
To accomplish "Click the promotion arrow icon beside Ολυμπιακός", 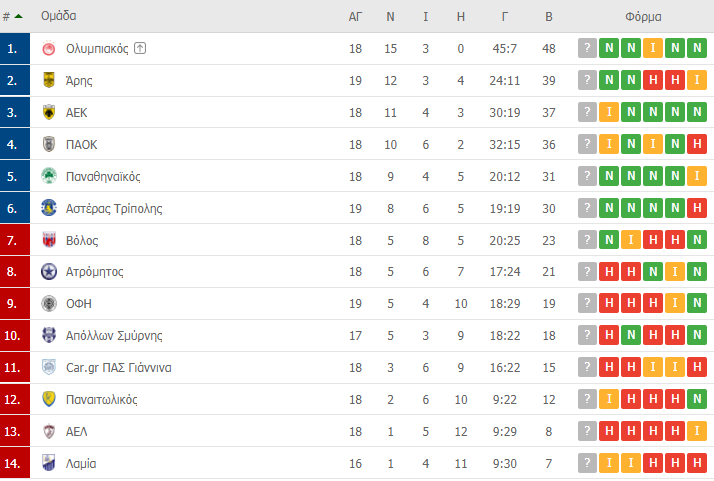I will 140,48.
